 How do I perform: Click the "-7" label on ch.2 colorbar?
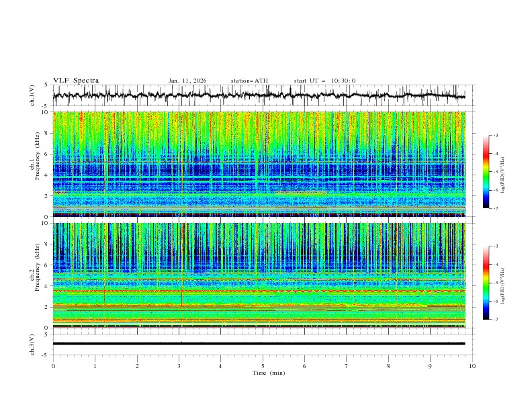point(496,320)
